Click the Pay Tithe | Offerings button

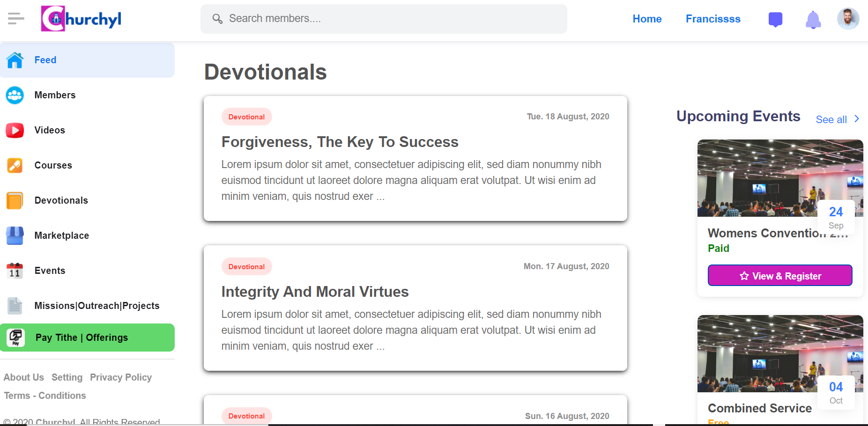point(87,338)
